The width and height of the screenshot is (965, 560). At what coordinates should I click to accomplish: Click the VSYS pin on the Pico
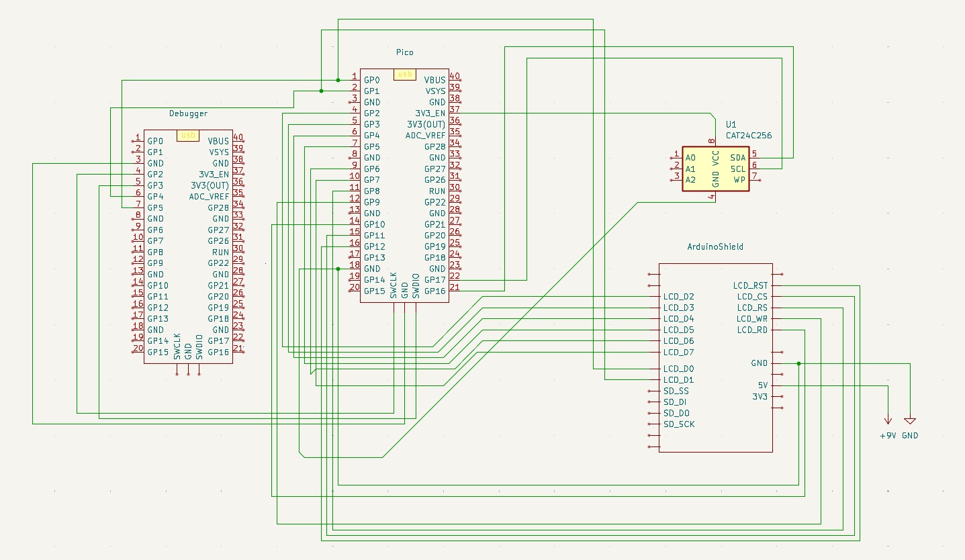[x=434, y=91]
